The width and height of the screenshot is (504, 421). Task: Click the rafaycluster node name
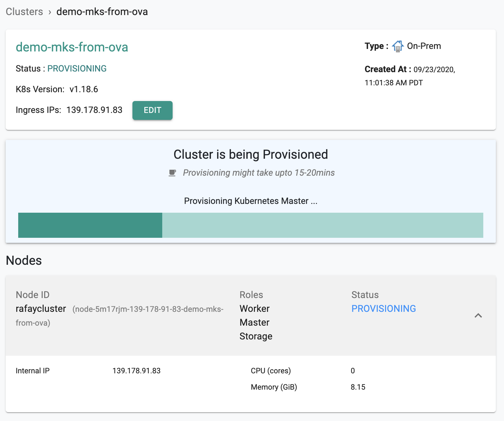pyautogui.click(x=41, y=309)
